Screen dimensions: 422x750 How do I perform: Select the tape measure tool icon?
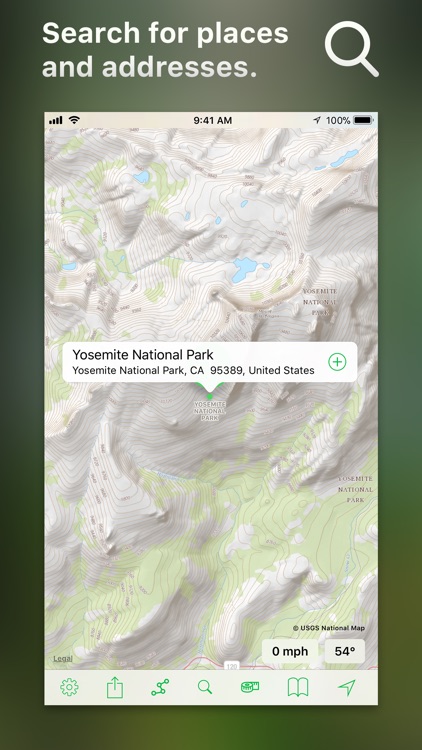(x=250, y=687)
